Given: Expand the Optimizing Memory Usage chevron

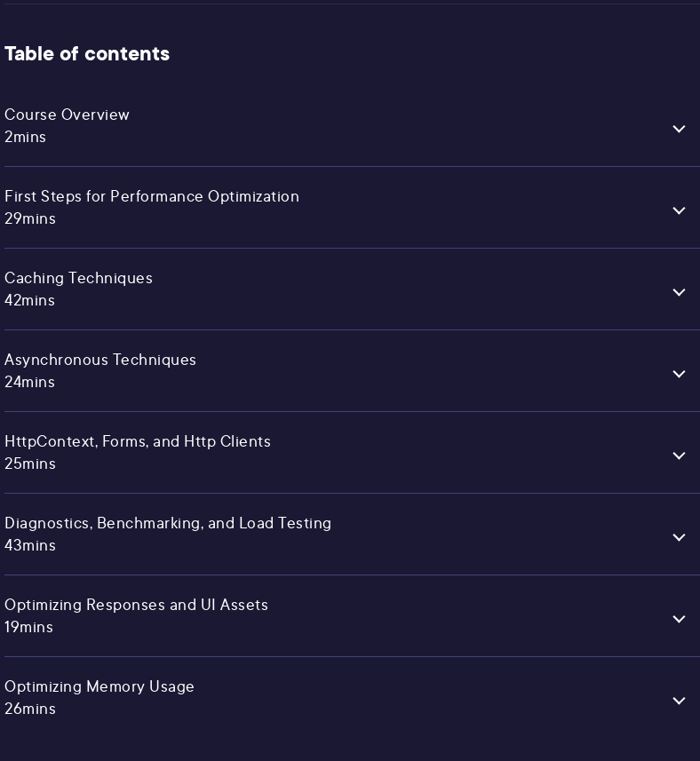Looking at the screenshot, I should click(679, 701).
